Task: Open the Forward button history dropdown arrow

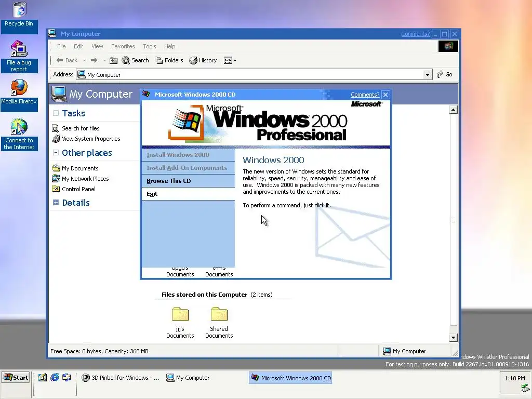Action: [x=104, y=61]
